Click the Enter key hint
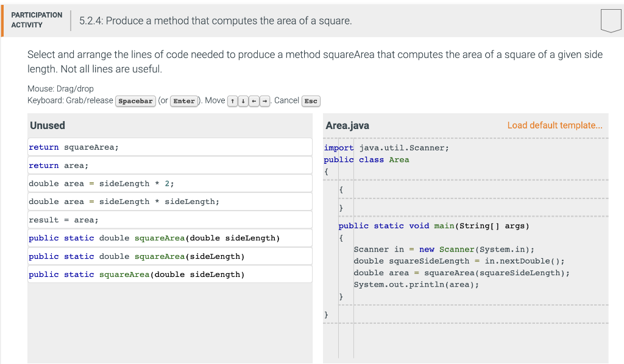 [x=184, y=101]
